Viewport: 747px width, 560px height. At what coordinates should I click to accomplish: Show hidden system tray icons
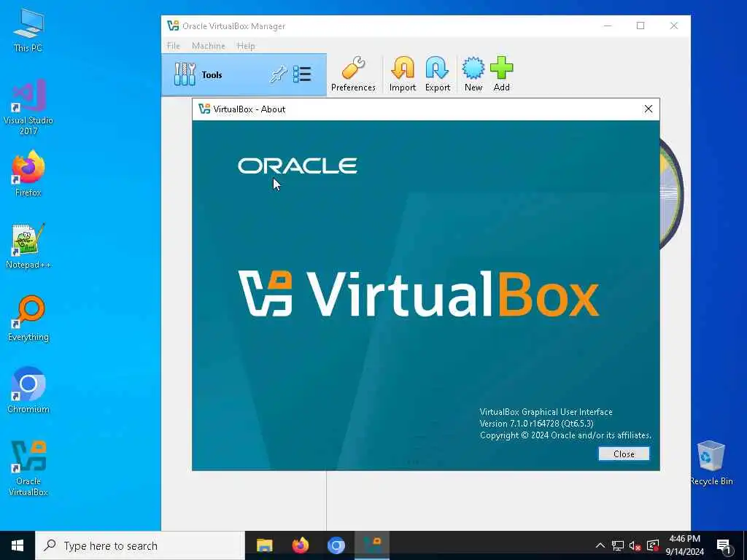(x=600, y=545)
